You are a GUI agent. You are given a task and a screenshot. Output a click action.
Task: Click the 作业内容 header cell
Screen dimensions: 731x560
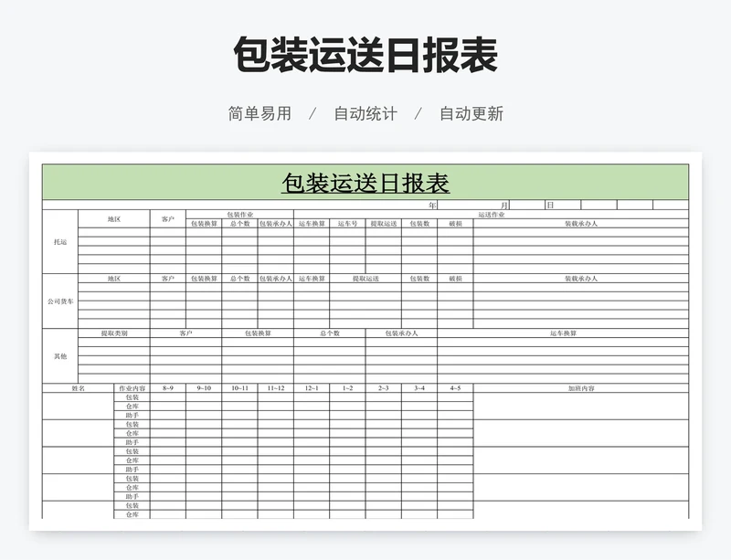tap(132, 388)
